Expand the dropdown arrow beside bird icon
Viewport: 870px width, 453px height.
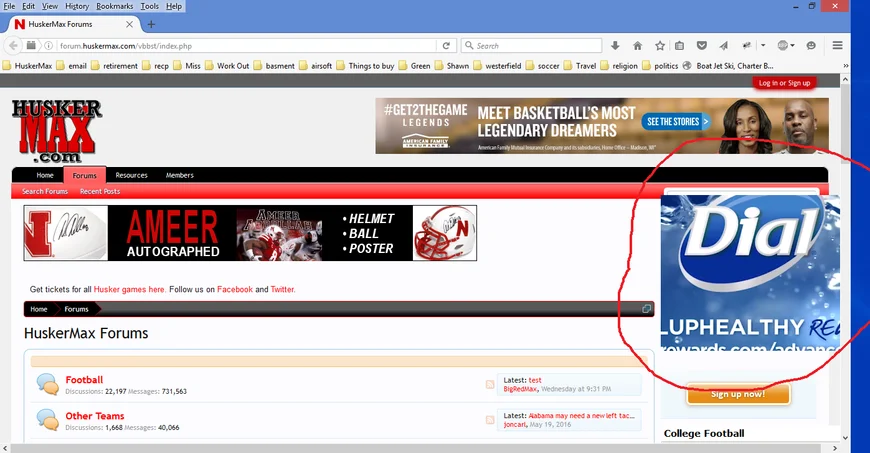point(763,46)
